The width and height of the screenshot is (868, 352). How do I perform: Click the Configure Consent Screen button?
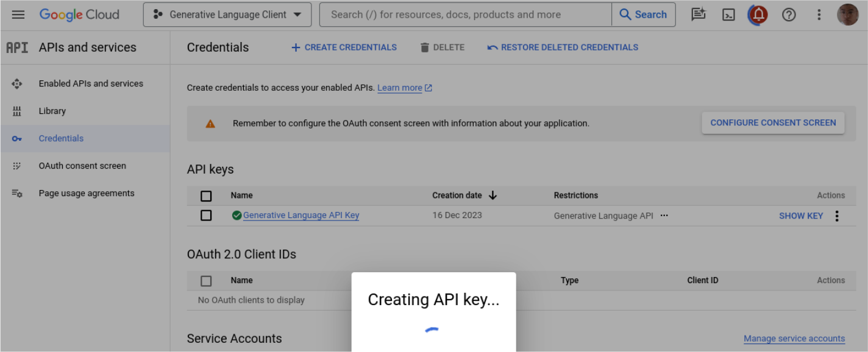tap(773, 123)
